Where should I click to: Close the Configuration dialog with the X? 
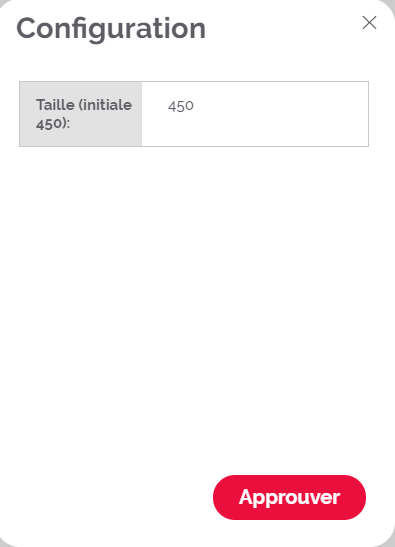coord(369,23)
